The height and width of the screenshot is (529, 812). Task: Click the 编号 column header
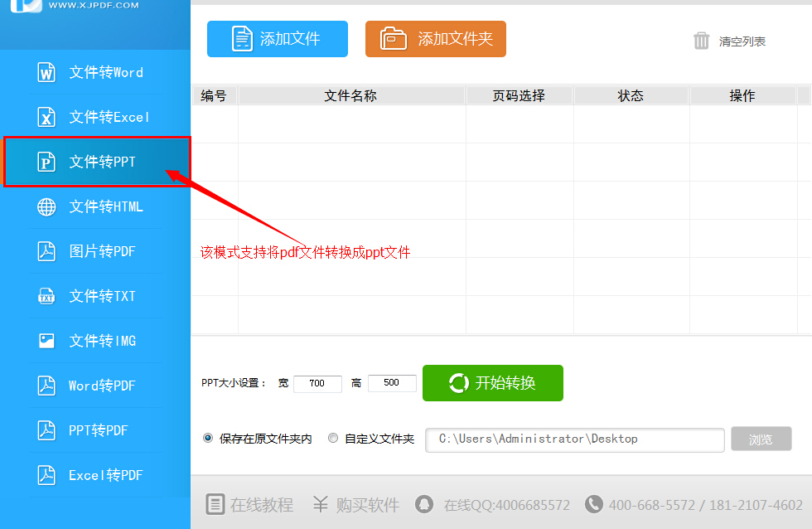click(215, 95)
